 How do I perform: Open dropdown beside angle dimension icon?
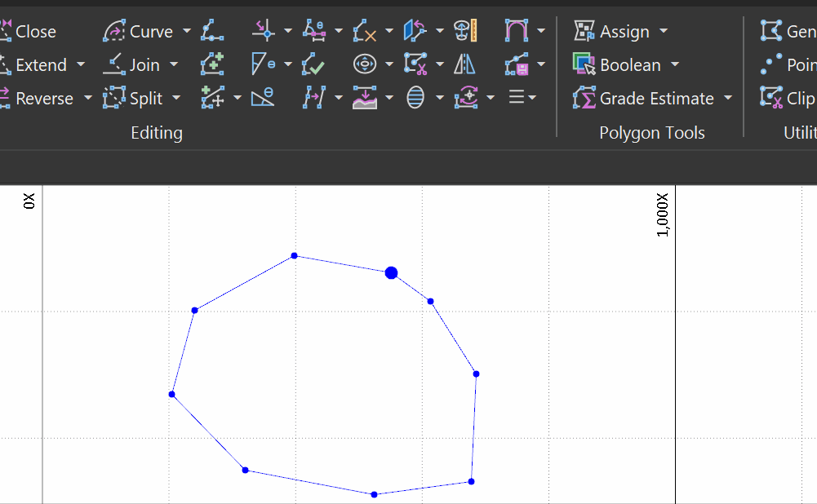click(339, 31)
